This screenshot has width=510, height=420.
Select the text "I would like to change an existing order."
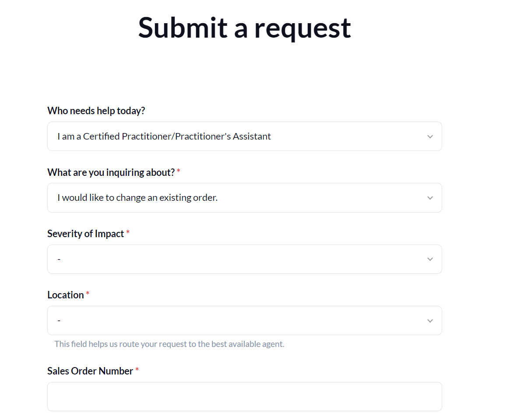click(137, 197)
